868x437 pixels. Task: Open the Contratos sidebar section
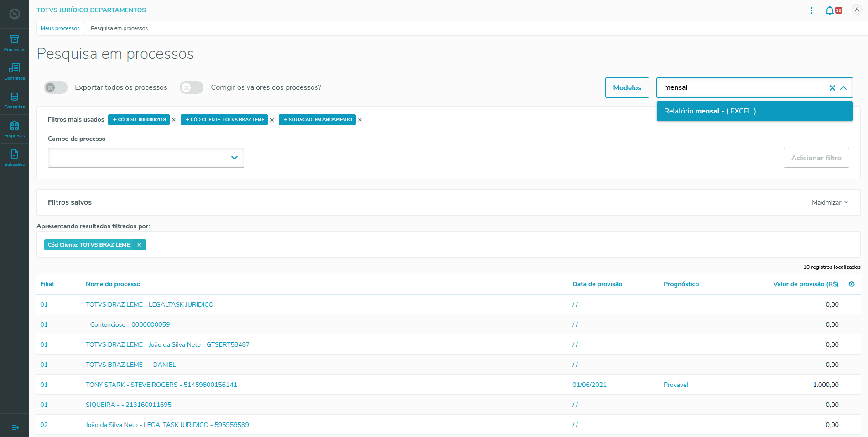(15, 72)
